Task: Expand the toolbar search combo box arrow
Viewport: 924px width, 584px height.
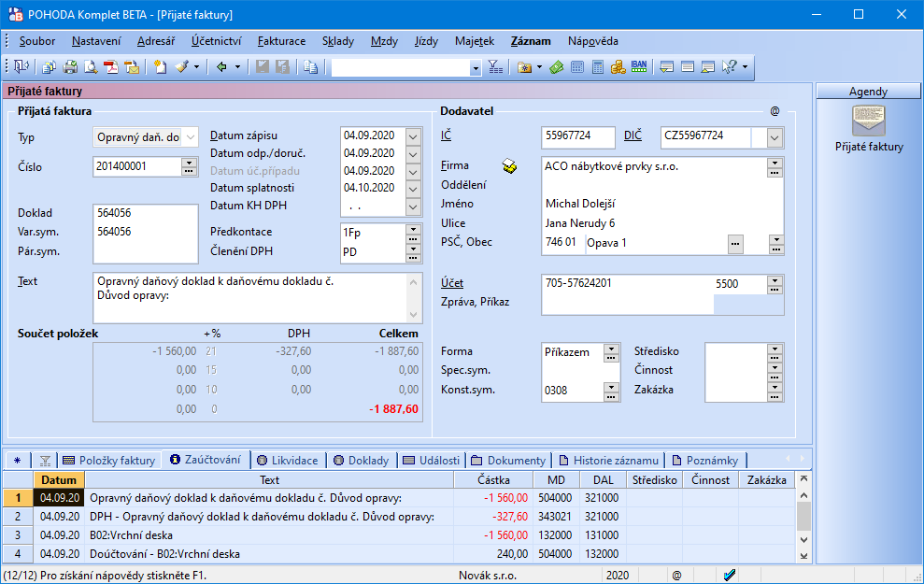Action: [x=476, y=68]
